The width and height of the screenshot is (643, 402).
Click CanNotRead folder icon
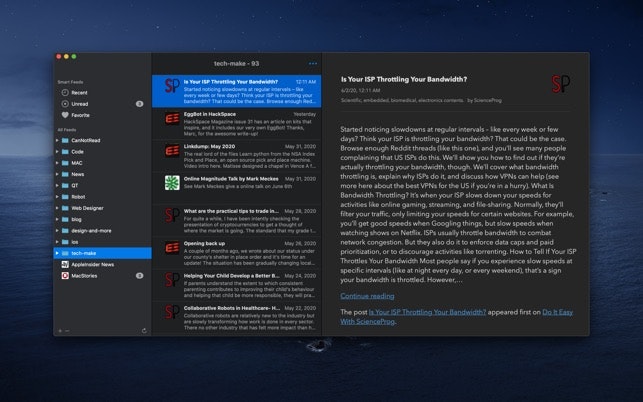coord(65,140)
